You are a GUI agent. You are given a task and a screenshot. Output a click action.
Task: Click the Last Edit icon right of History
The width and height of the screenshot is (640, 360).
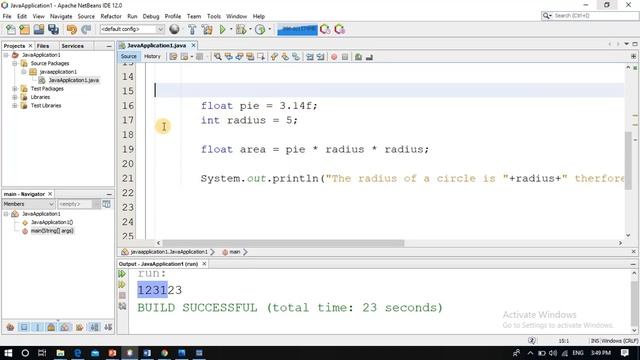pyautogui.click(x=173, y=57)
